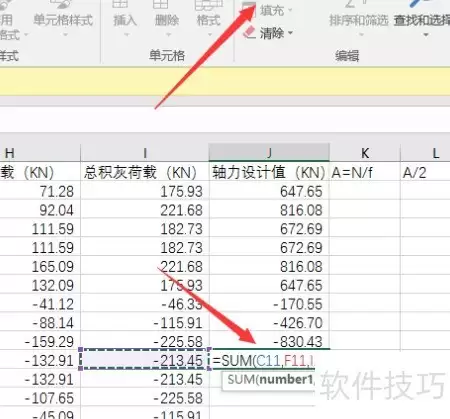This screenshot has height=419, width=450.
Task: Select column K header
Action: click(x=365, y=153)
